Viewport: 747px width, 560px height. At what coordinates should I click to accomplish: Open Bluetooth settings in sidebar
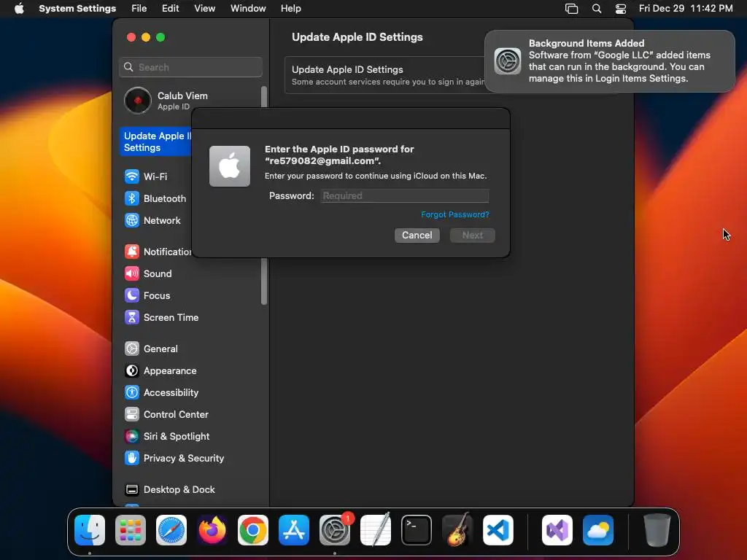click(x=155, y=198)
